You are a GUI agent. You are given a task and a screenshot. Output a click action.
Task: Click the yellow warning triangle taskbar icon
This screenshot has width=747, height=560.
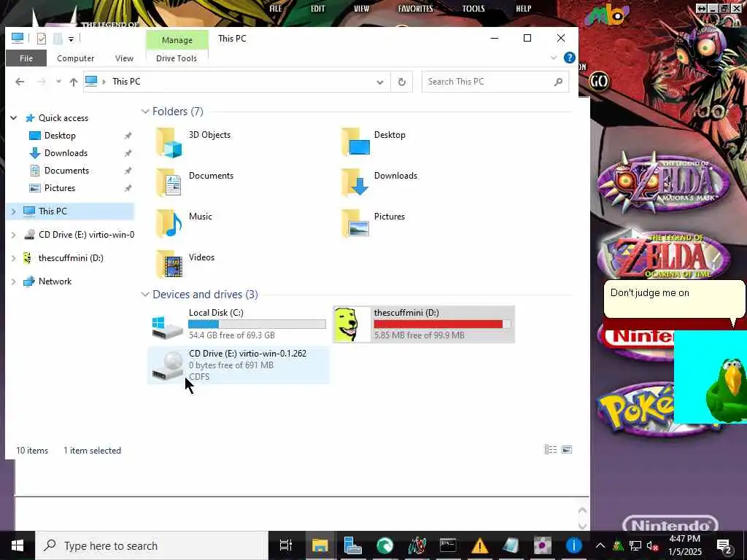point(480,545)
